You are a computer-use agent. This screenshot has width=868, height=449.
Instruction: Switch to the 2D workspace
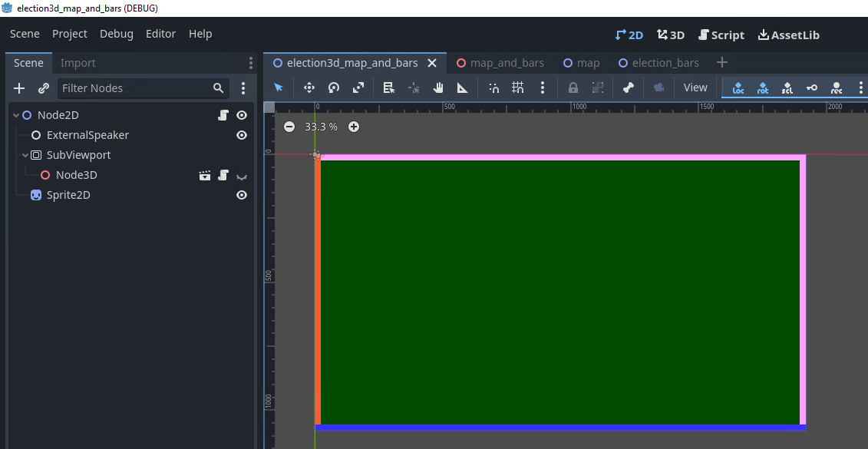coord(629,35)
